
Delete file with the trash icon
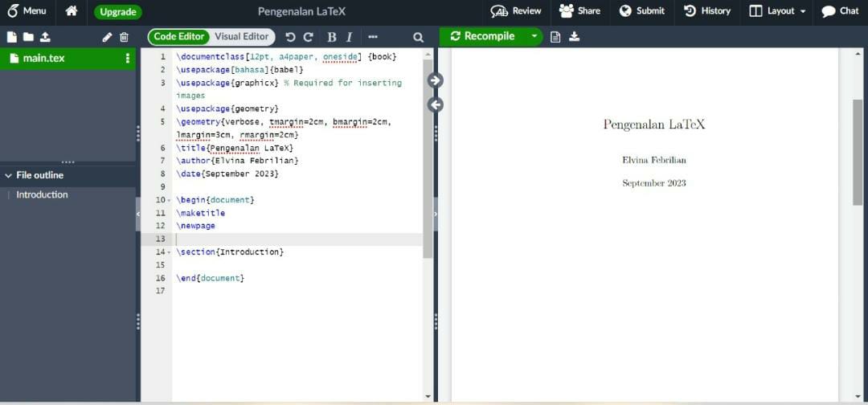pos(124,37)
